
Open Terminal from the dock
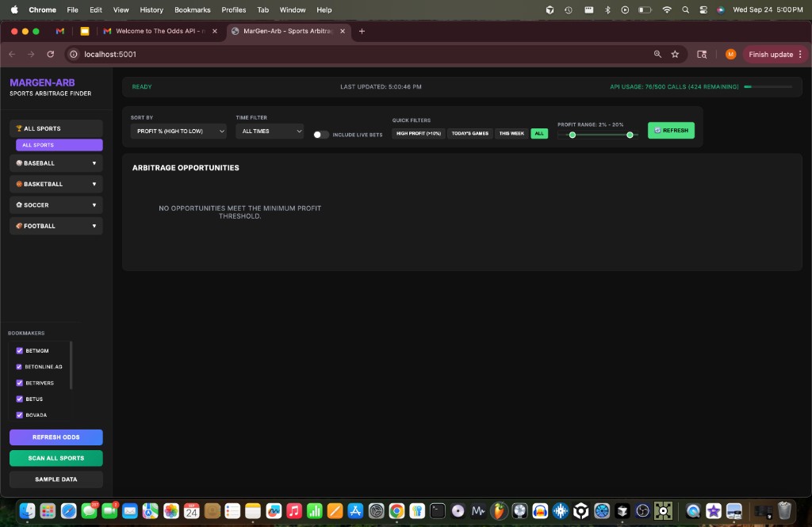438,511
